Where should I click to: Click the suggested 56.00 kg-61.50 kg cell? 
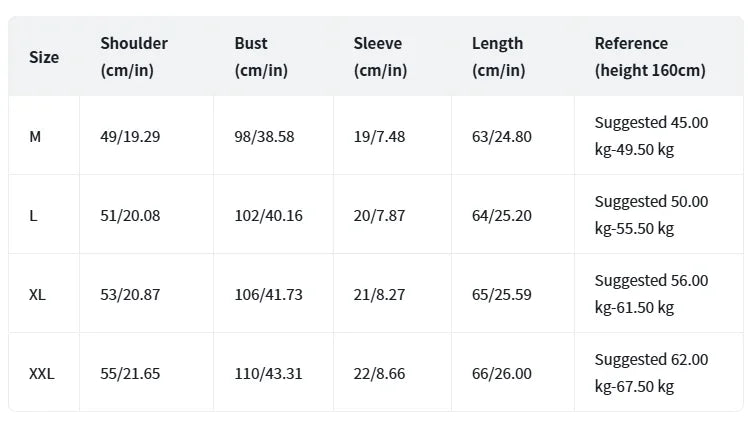[651, 295]
